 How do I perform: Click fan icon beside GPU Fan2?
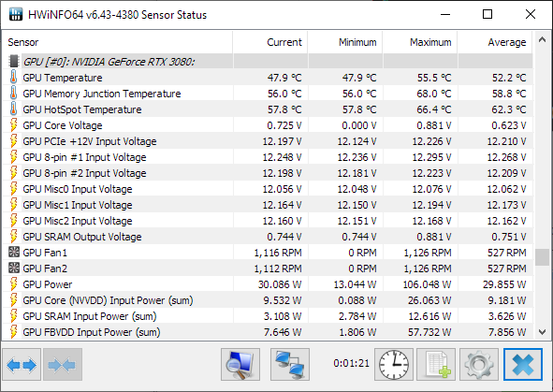[14, 268]
